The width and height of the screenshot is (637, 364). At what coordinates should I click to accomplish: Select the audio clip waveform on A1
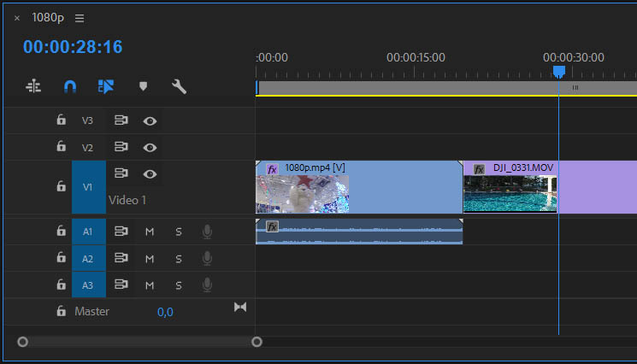click(x=359, y=232)
